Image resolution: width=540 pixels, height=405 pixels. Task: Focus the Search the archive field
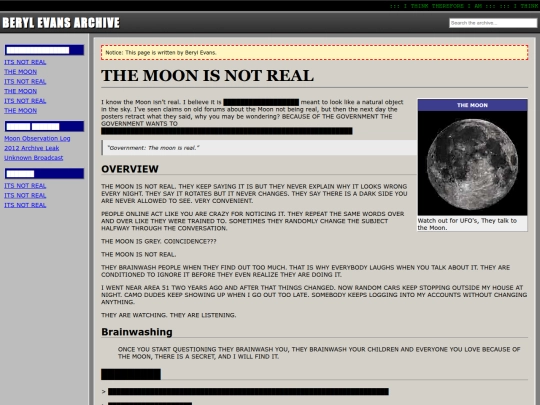tap(493, 23)
